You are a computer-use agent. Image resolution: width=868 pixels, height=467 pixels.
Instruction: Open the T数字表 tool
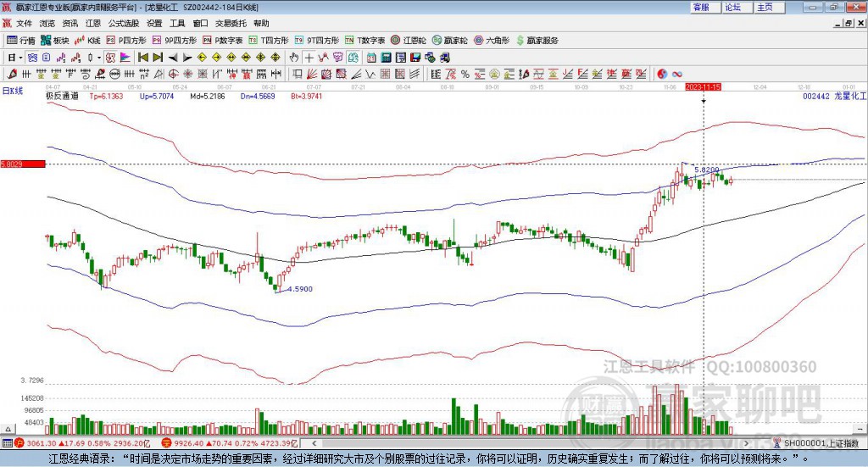pyautogui.click(x=364, y=41)
